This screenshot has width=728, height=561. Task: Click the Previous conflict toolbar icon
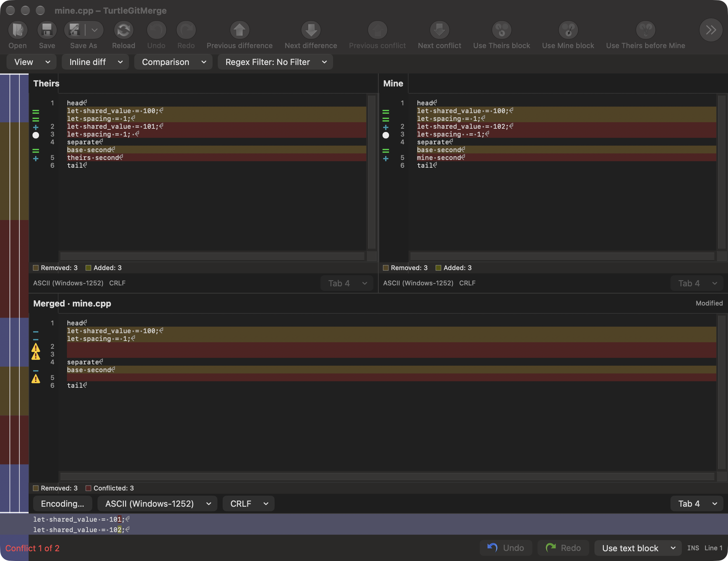coord(377,30)
